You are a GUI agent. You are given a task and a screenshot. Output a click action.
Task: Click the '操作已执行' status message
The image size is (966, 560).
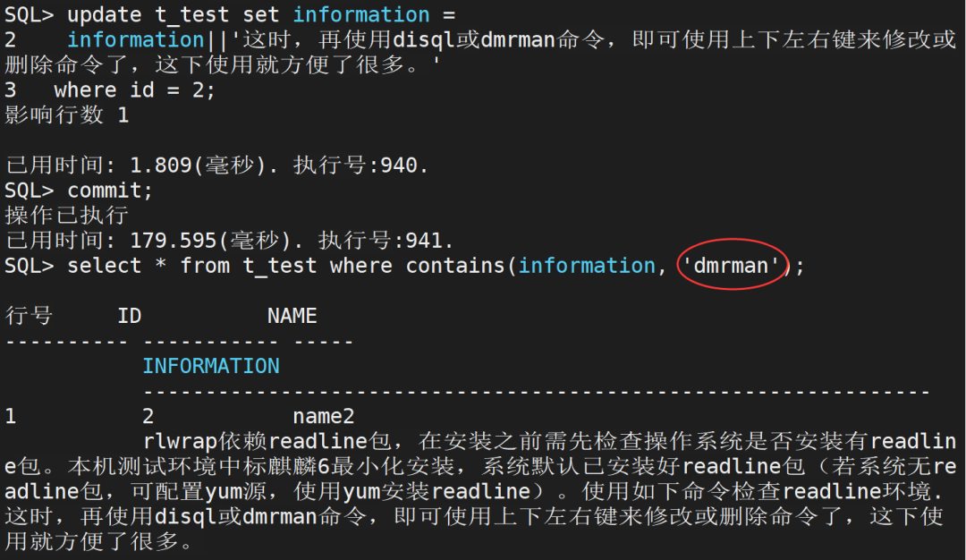(67, 216)
